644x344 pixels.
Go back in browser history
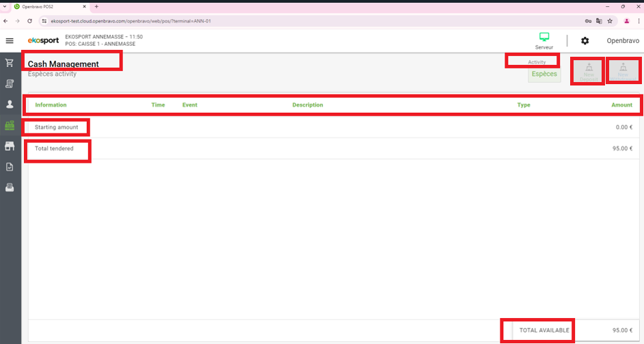click(5, 21)
